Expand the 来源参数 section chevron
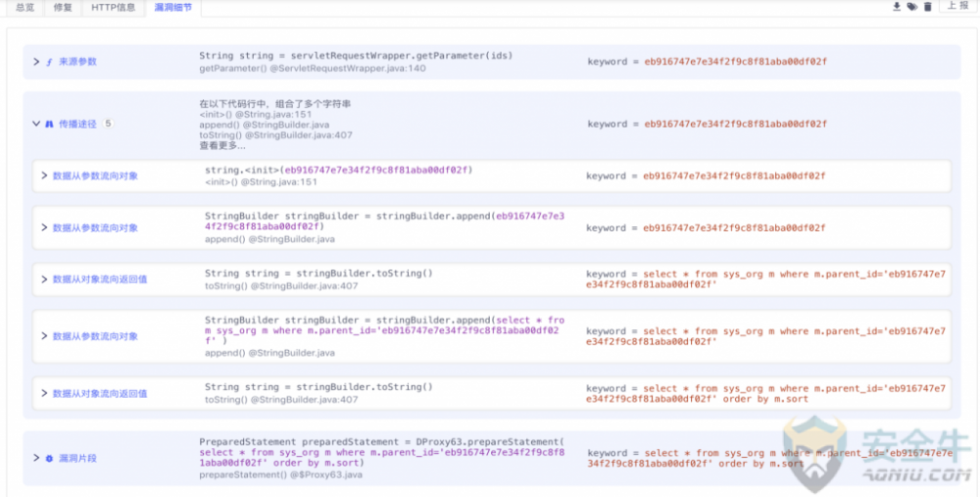This screenshot has width=980, height=497. tap(36, 61)
